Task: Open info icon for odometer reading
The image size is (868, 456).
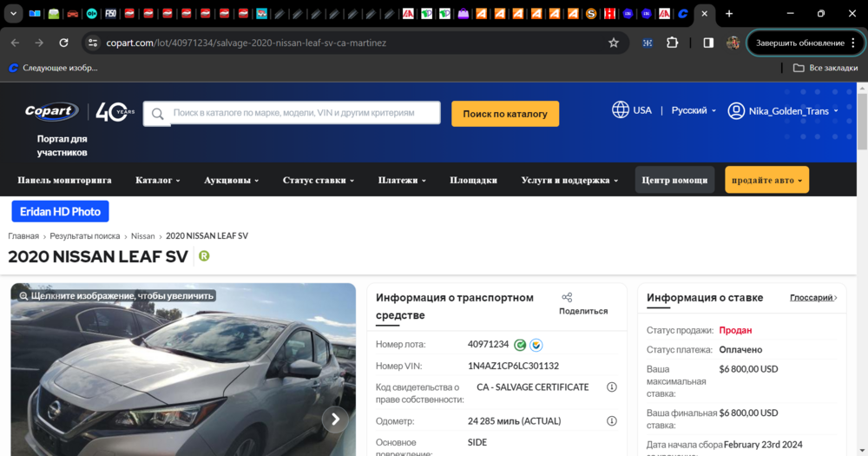Action: (612, 421)
